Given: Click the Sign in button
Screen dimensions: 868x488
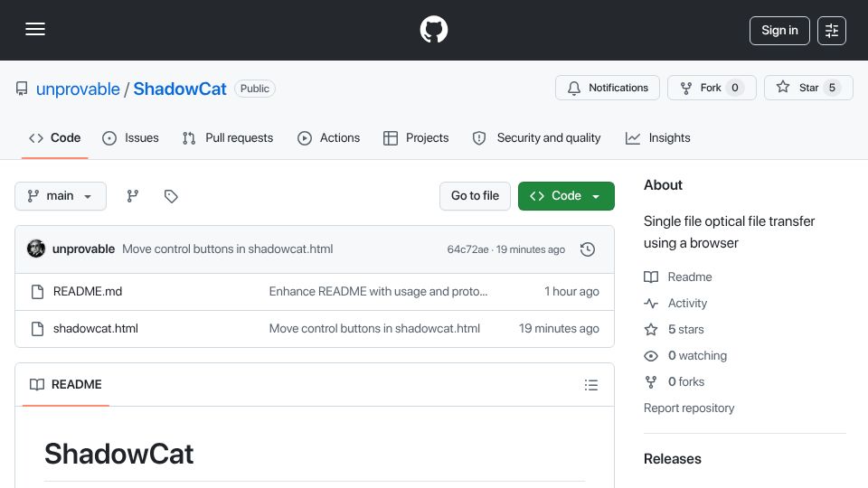Looking at the screenshot, I should tap(779, 31).
